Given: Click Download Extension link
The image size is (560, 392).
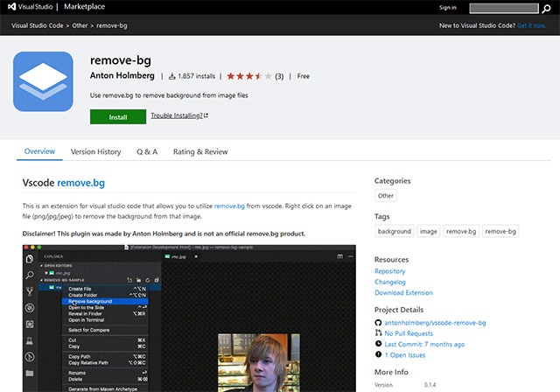Looking at the screenshot, I should [x=403, y=293].
